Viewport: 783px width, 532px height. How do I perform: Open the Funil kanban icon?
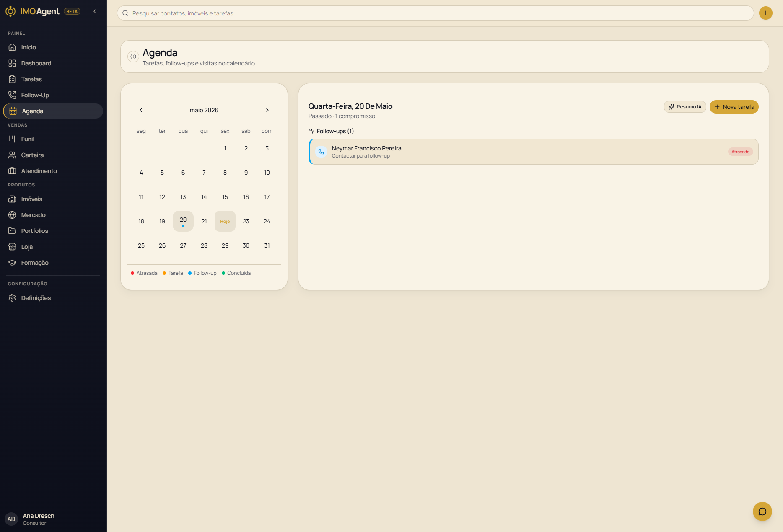(x=12, y=139)
